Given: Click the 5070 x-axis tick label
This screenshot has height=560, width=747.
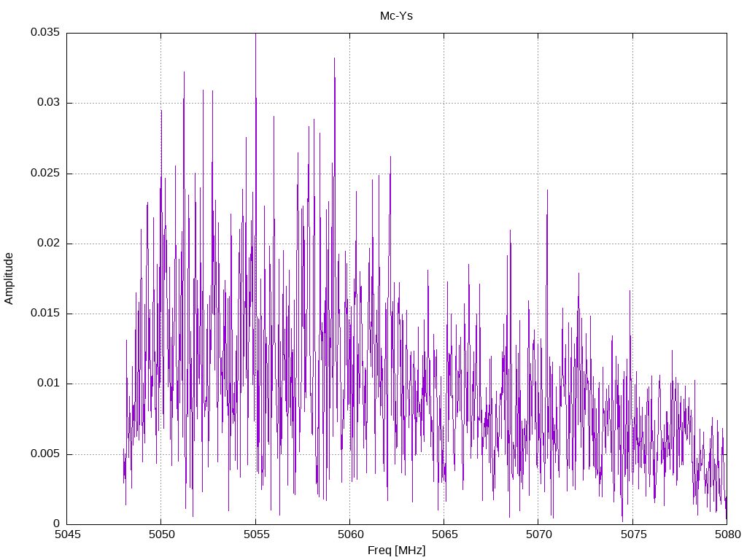Looking at the screenshot, I should [x=539, y=534].
